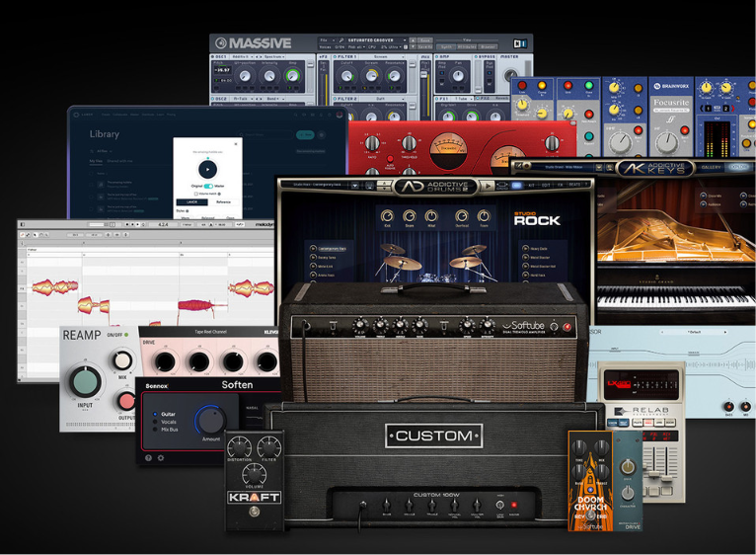
Task: Click the LANDR profile avatar
Action: point(340,115)
